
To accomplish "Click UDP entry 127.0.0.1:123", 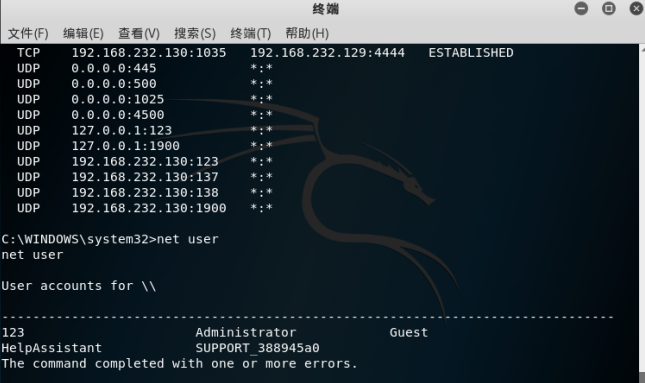I will 122,130.
